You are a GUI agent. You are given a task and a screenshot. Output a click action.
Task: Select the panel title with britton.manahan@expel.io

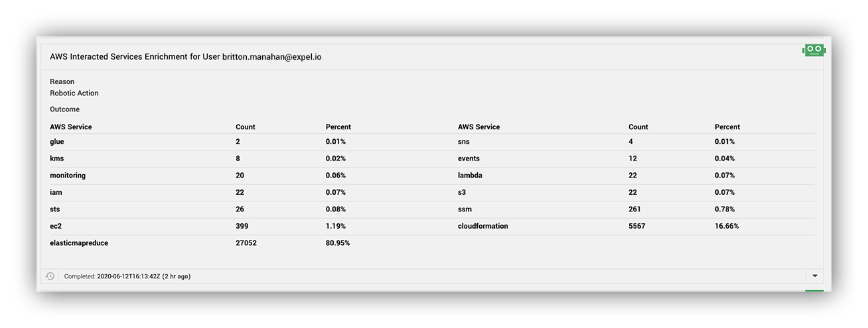(x=186, y=57)
